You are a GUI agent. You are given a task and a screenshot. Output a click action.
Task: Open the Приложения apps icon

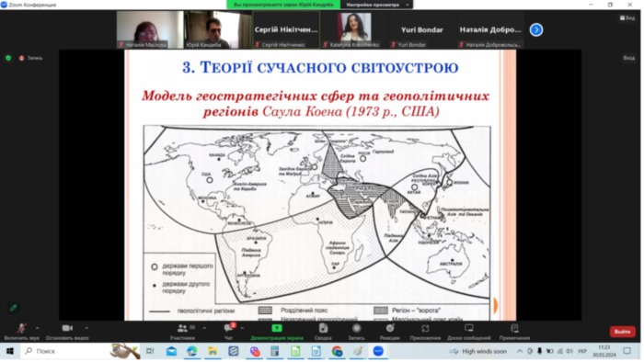tap(425, 332)
